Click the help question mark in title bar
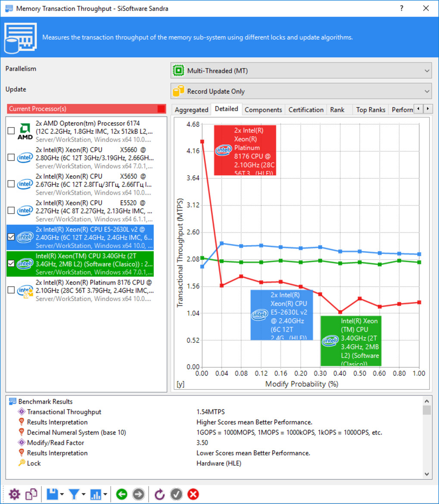The image size is (439, 504). click(402, 8)
